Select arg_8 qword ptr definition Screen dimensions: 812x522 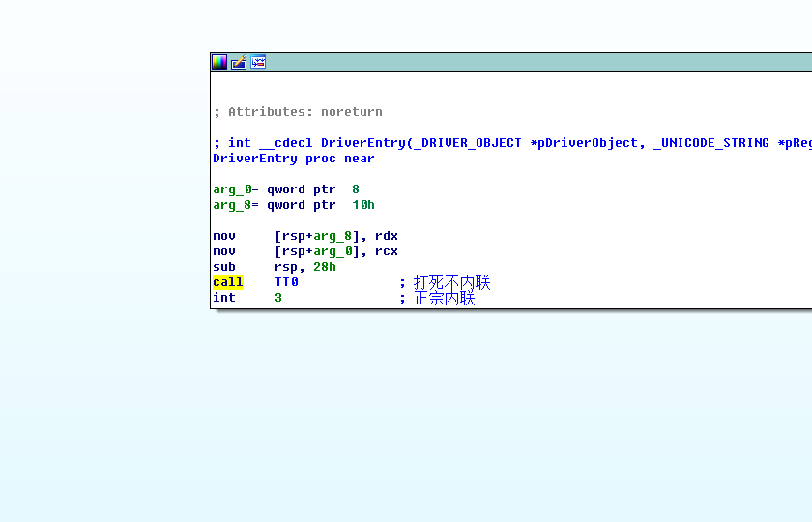point(294,205)
